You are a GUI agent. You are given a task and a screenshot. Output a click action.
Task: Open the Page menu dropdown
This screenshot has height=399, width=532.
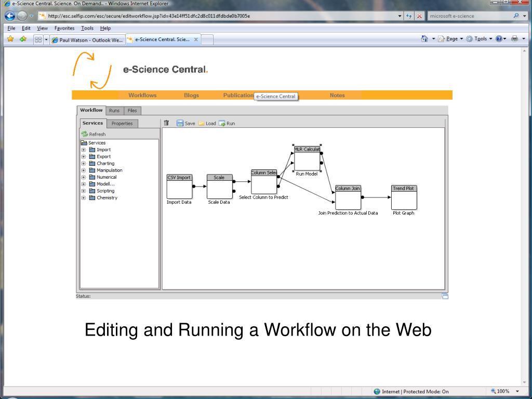pos(450,38)
